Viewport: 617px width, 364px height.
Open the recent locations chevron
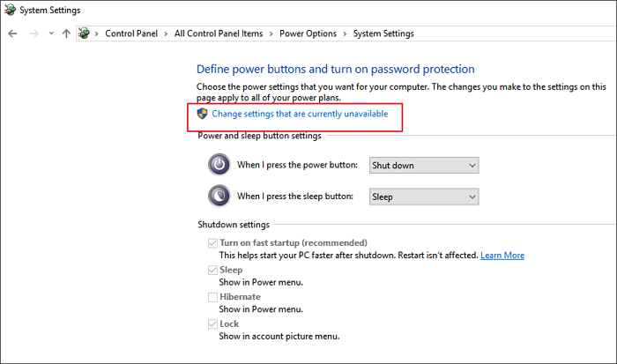pyautogui.click(x=49, y=34)
